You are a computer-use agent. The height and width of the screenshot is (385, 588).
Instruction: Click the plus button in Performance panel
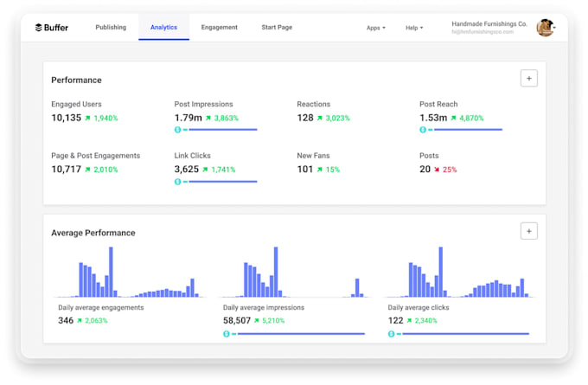528,78
